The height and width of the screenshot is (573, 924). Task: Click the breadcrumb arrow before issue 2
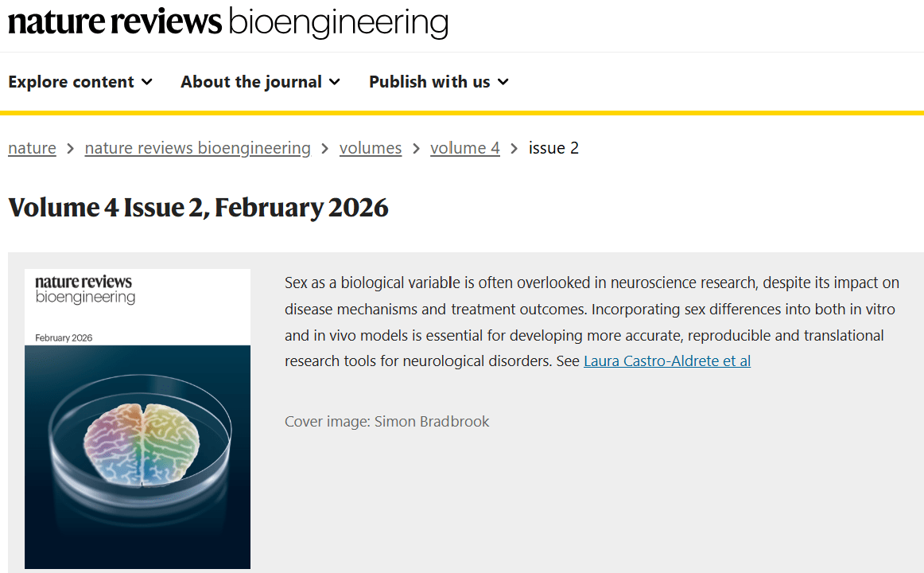[x=514, y=149]
